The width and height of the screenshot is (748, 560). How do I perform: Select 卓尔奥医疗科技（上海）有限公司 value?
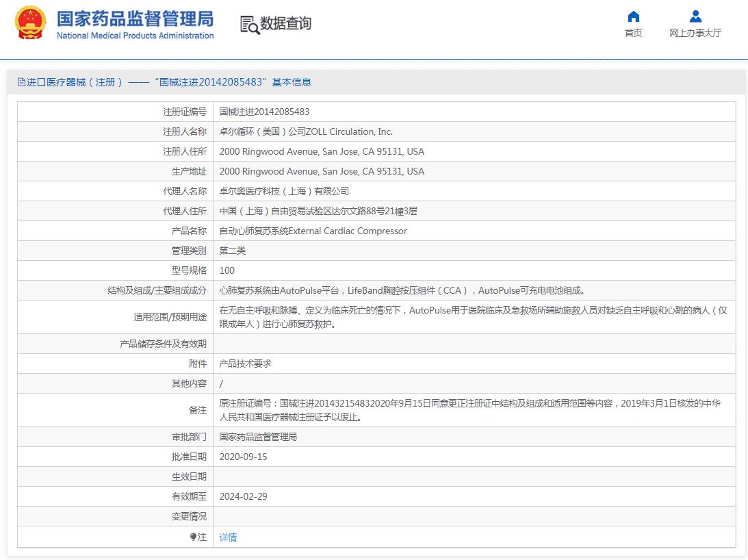click(x=284, y=191)
